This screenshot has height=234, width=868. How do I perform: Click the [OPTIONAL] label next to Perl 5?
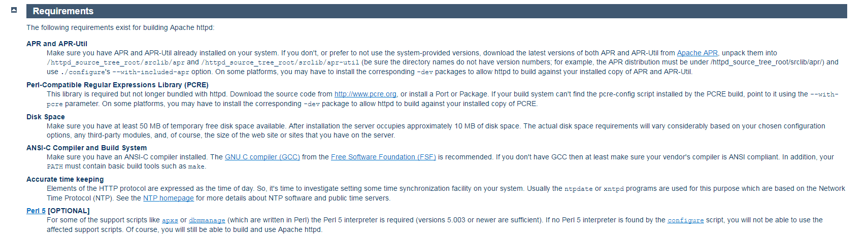coord(69,211)
